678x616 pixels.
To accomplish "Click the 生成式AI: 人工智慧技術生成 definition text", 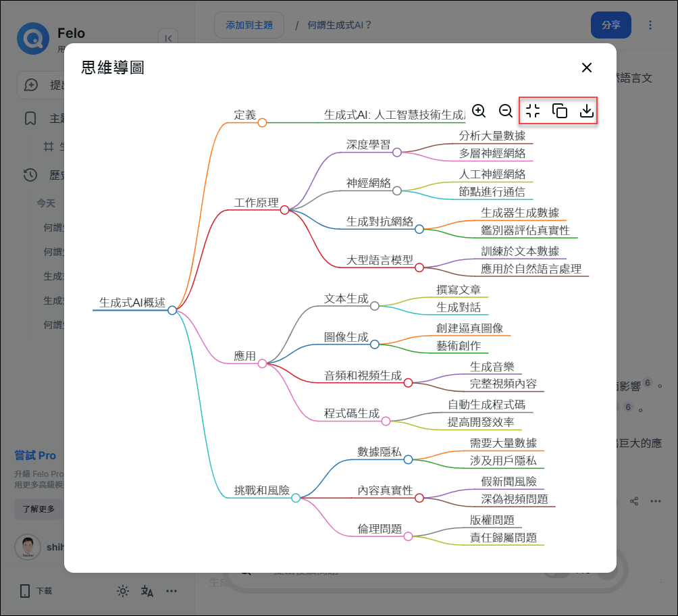I will (395, 115).
